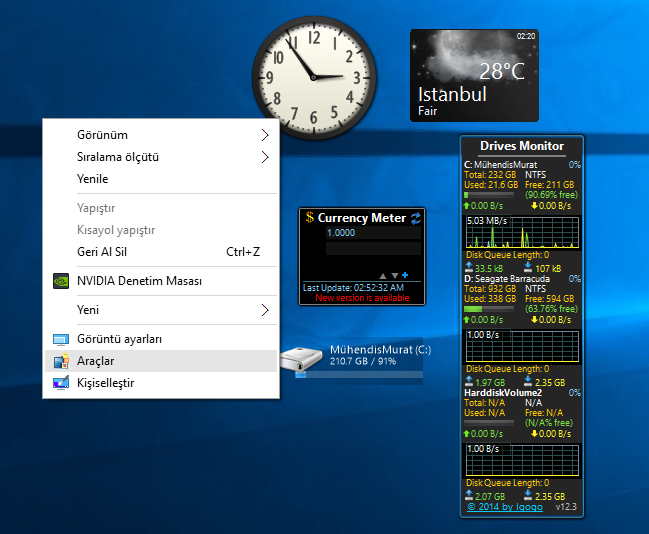Open the Yeni menu entry
649x534 pixels.
[161, 310]
